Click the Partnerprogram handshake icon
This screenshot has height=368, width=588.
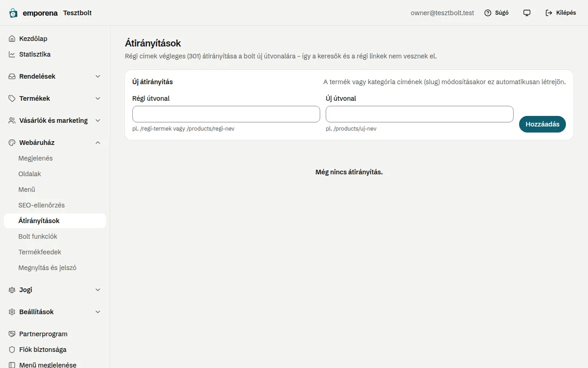click(x=12, y=334)
